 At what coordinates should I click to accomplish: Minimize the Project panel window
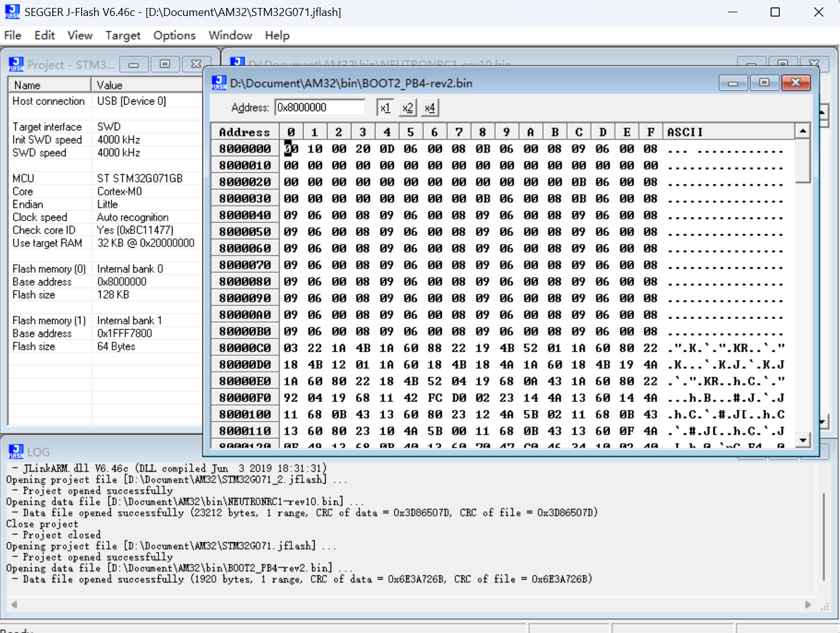click(x=133, y=65)
